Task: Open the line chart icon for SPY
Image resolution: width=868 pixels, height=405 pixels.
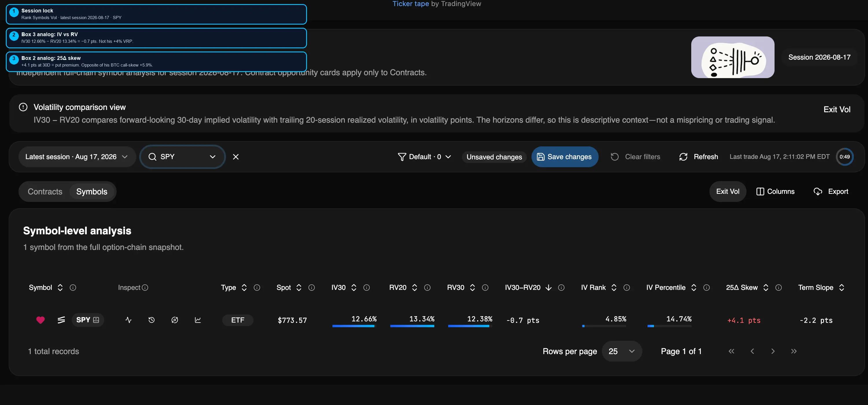Action: [x=198, y=320]
